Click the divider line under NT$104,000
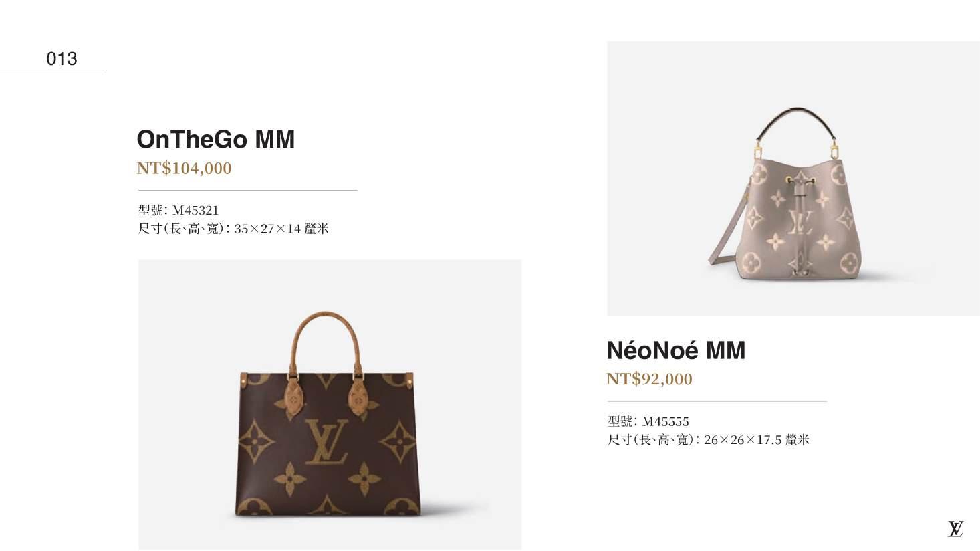980x551 pixels. pos(247,191)
